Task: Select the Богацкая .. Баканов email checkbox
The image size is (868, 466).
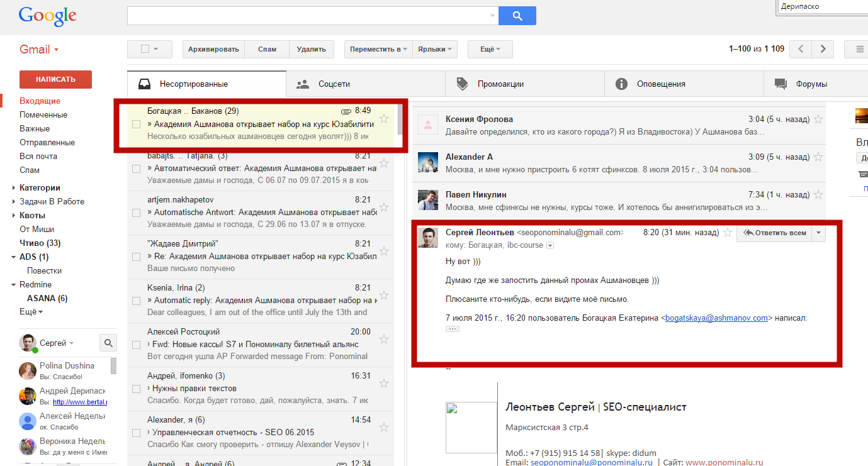Action: [136, 124]
